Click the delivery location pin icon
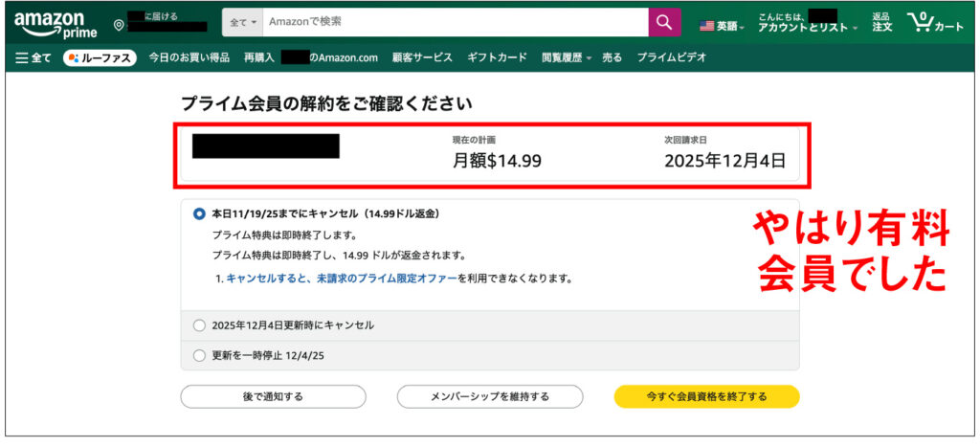 click(x=118, y=24)
